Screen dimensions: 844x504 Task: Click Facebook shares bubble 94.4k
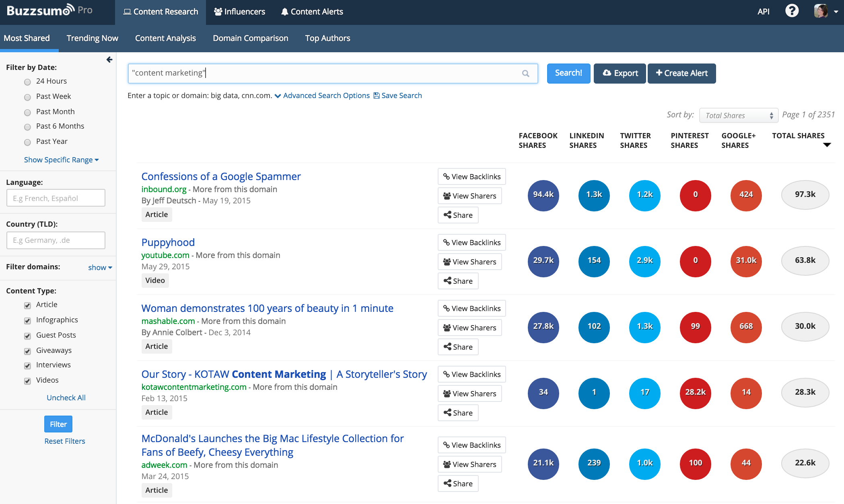tap(543, 195)
